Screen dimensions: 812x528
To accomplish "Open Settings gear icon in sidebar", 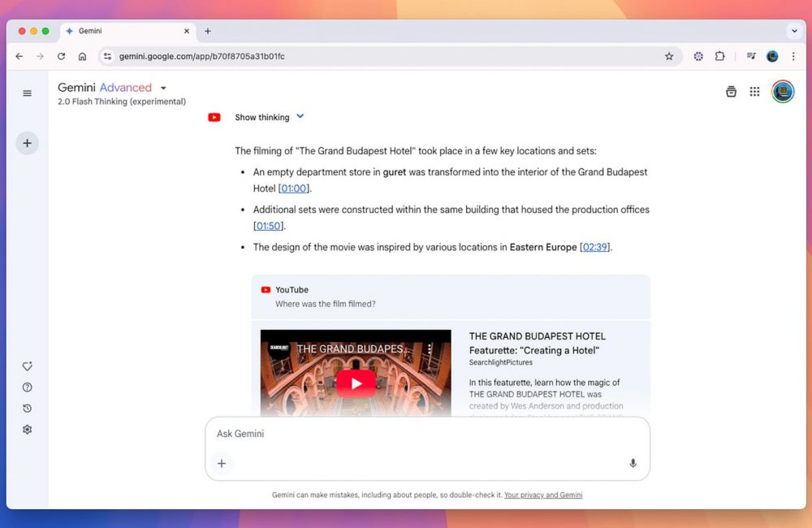I will [x=27, y=430].
